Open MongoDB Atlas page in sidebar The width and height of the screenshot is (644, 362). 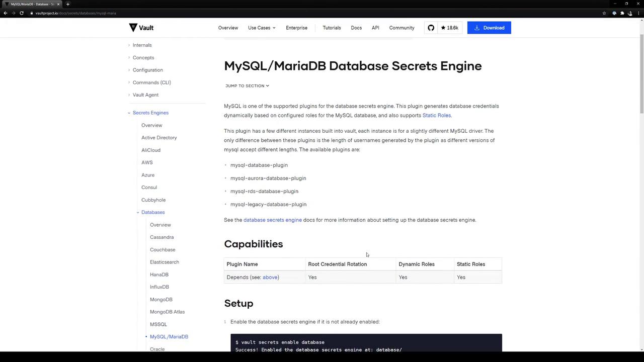tap(167, 312)
